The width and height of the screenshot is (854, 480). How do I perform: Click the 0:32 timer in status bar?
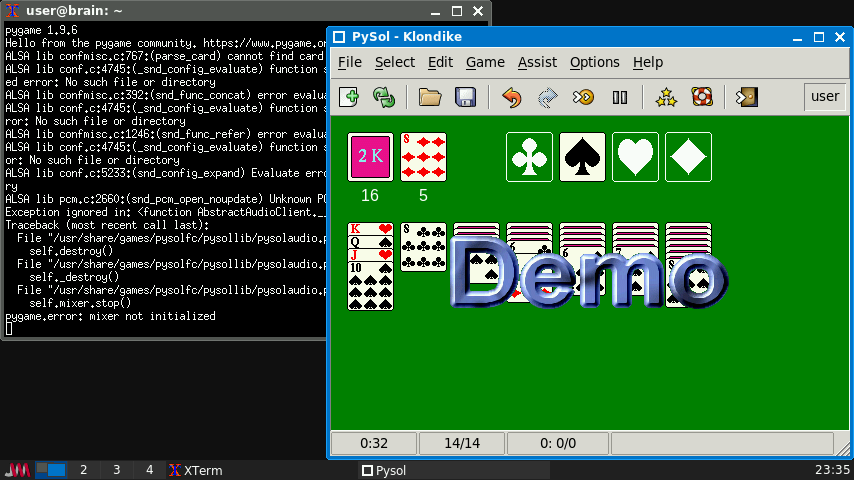[374, 443]
